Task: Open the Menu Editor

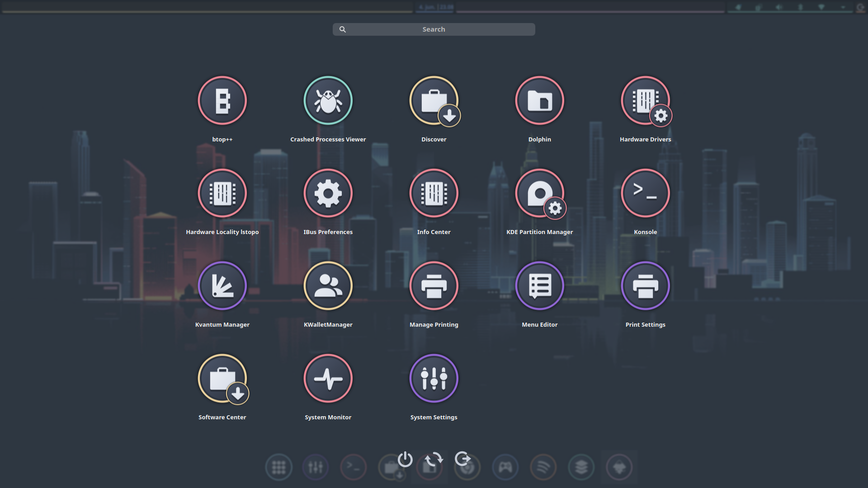Action: click(x=539, y=286)
